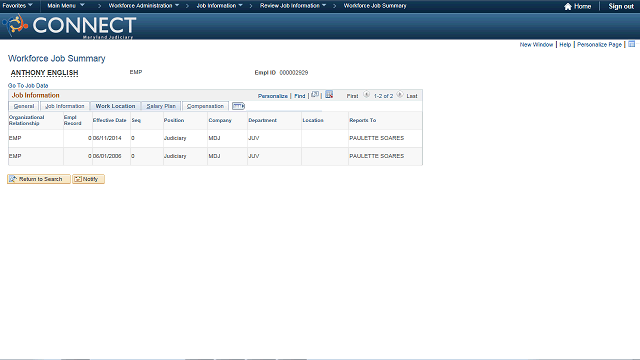Click the Find link in the grid header

[300, 96]
